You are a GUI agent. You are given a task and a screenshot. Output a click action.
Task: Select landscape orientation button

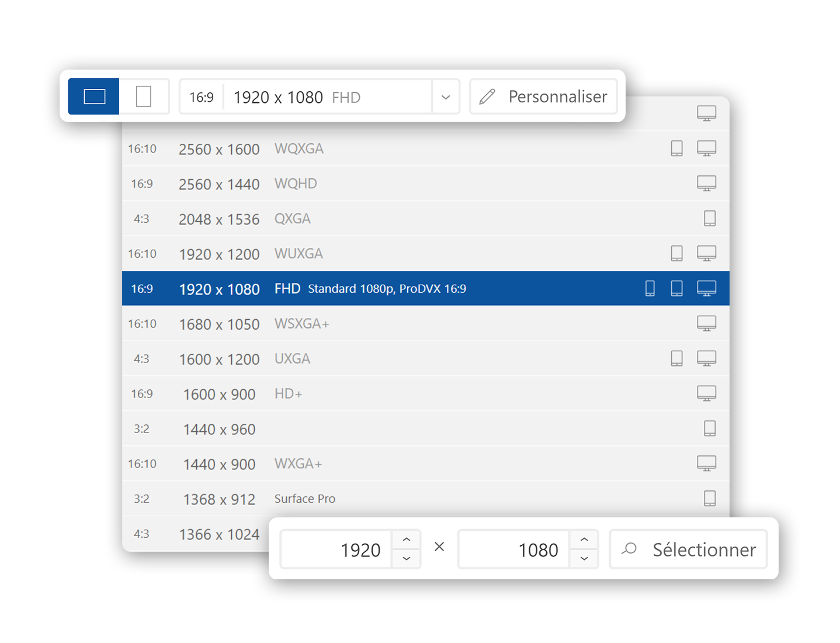point(93,96)
